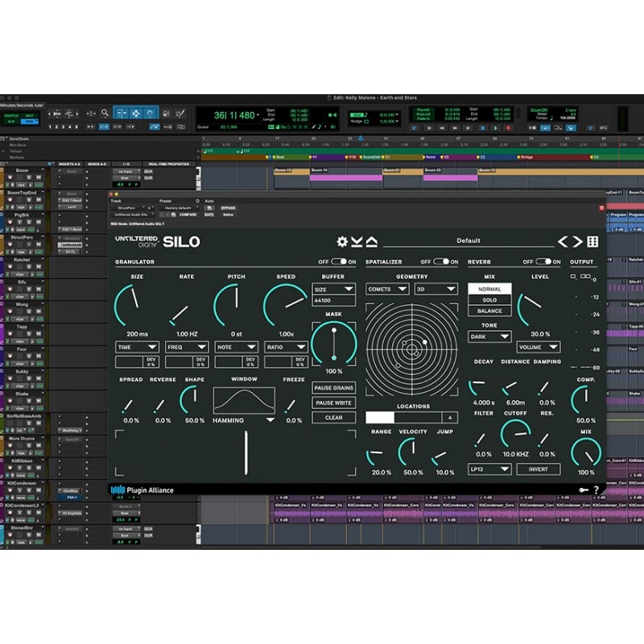
Task: Select the Pencil tool in Pro Tools toolbar
Action: tap(180, 114)
